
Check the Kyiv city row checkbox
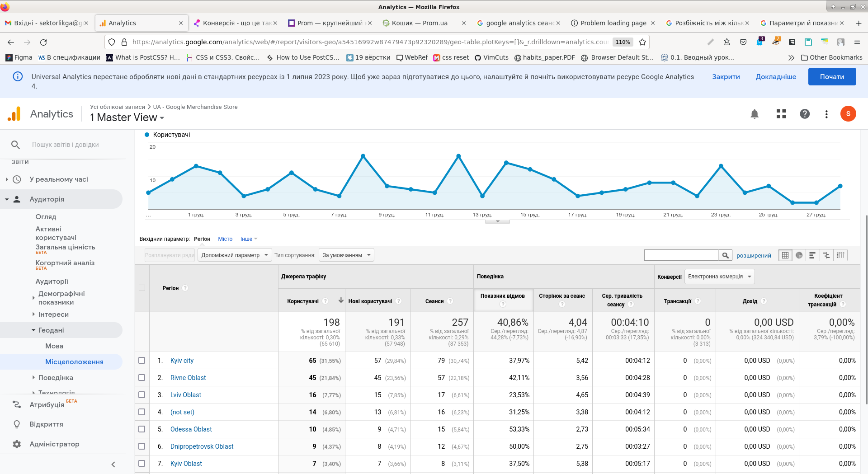[x=142, y=361]
